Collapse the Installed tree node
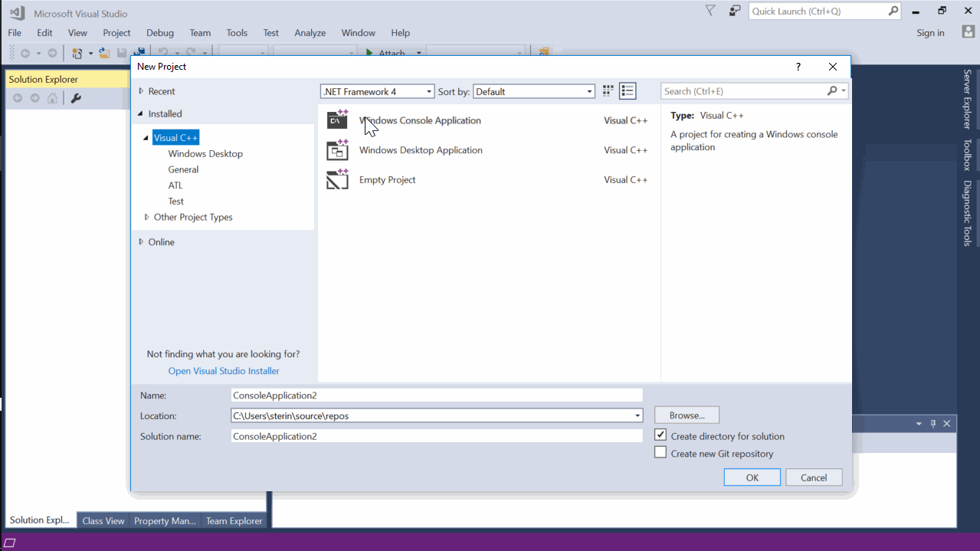 141,114
